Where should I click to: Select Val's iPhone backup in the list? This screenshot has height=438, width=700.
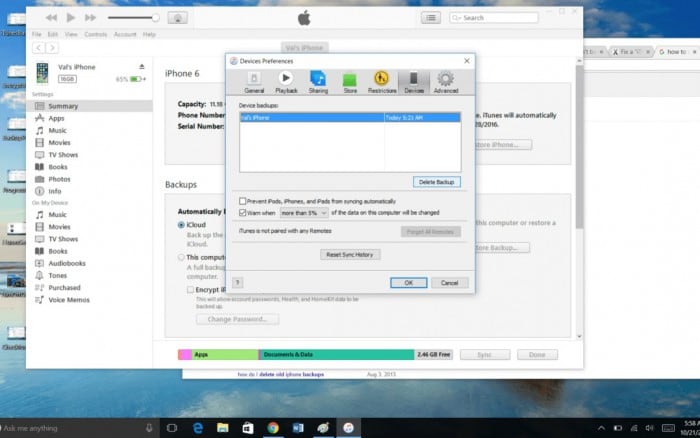click(x=350, y=117)
